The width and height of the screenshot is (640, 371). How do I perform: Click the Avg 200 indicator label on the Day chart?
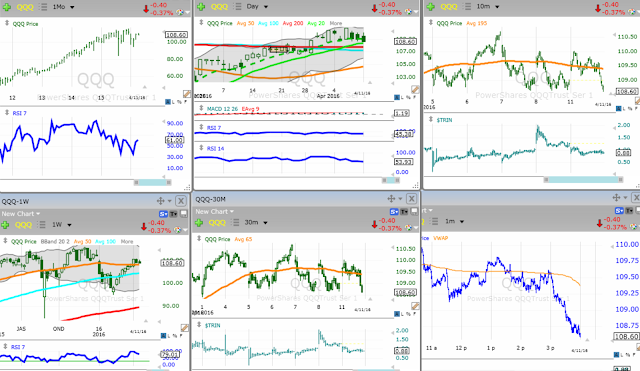coord(293,23)
